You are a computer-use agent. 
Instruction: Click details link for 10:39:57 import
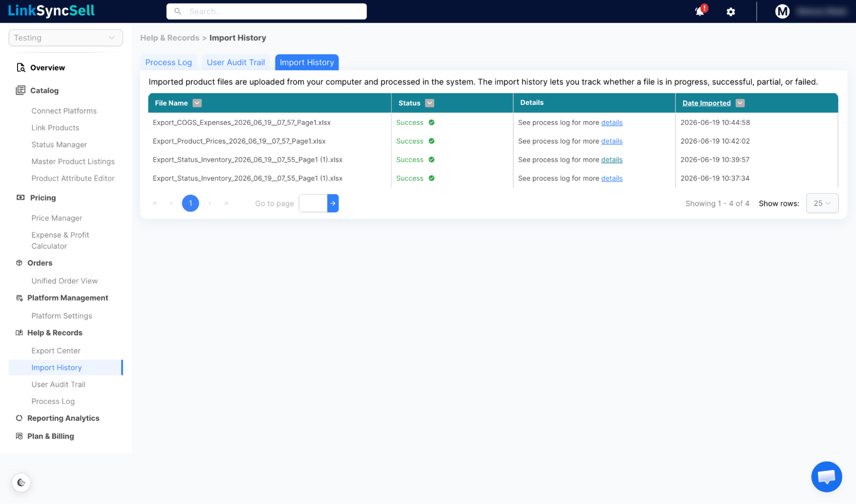pos(611,160)
